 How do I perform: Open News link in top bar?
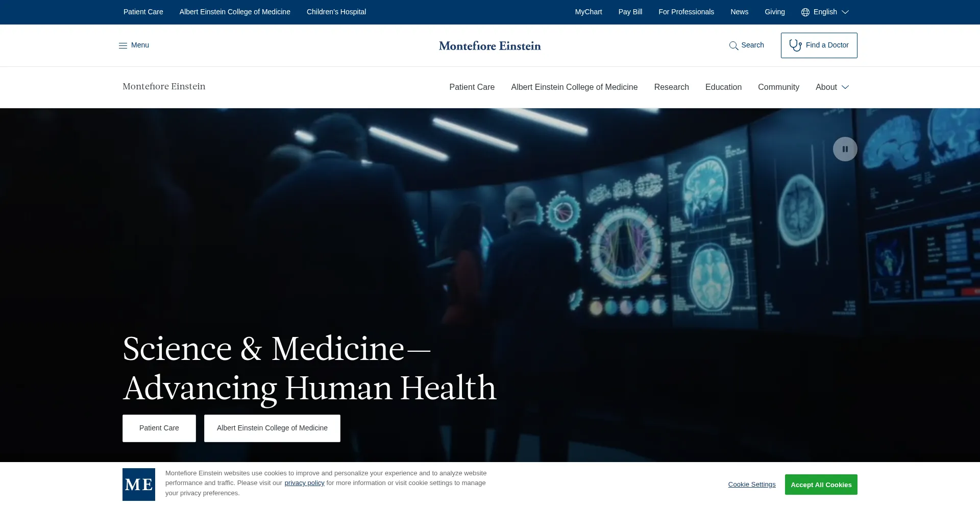click(740, 12)
